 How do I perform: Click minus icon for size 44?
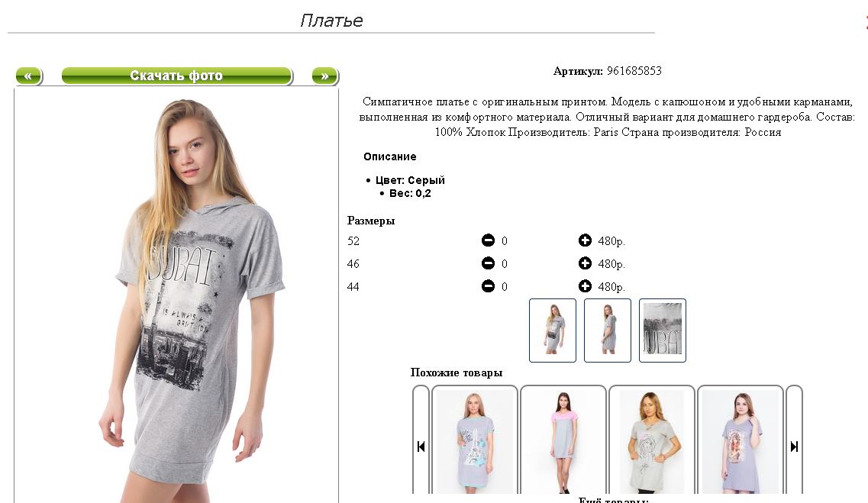click(x=488, y=286)
